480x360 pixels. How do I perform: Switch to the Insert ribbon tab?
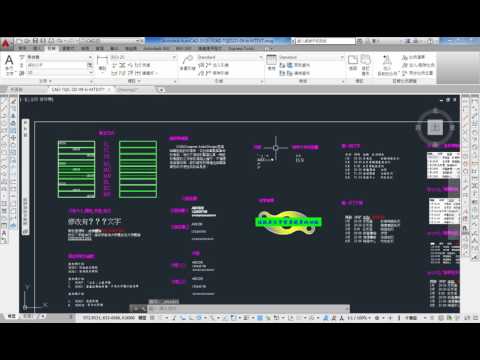[37, 49]
